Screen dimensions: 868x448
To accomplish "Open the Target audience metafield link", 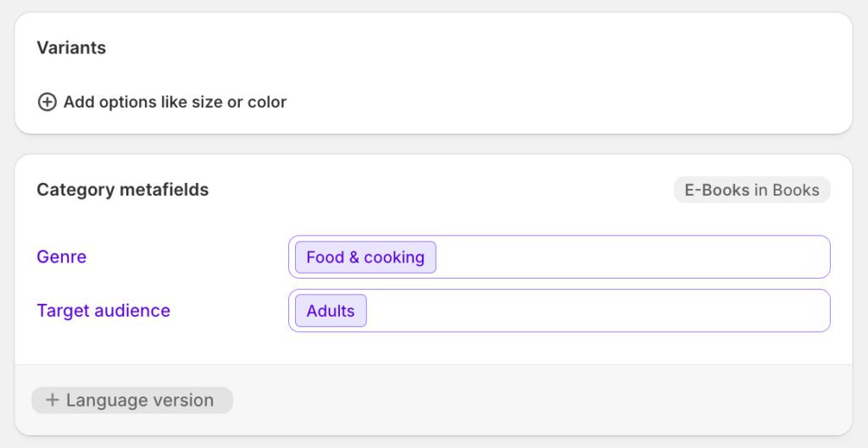I will point(103,311).
